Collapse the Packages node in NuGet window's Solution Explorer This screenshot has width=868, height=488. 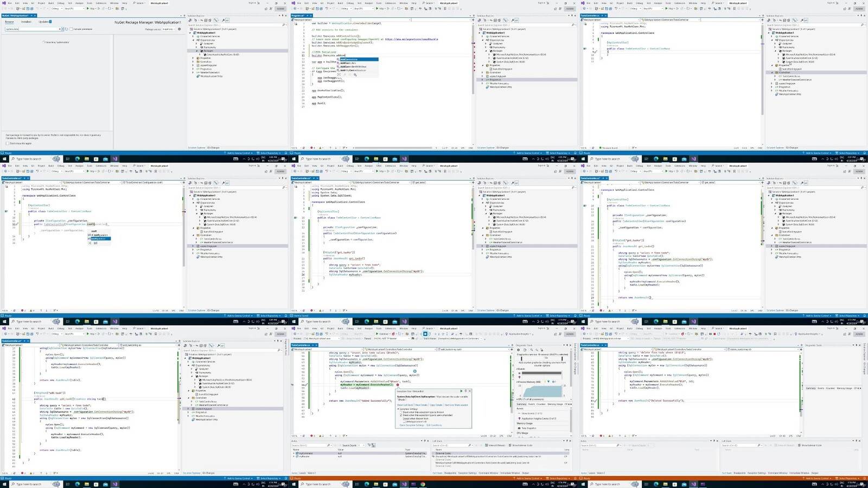point(197,51)
